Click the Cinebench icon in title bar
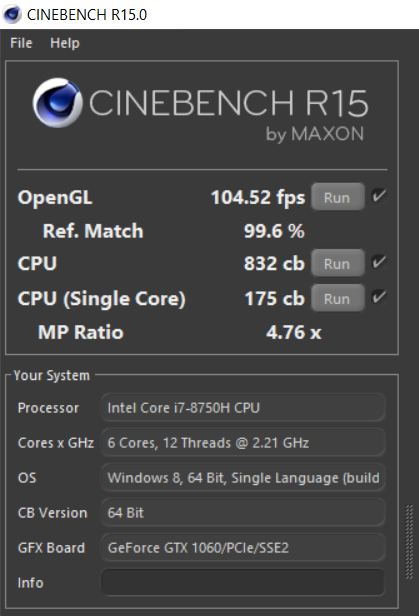This screenshot has width=419, height=616. (12, 14)
